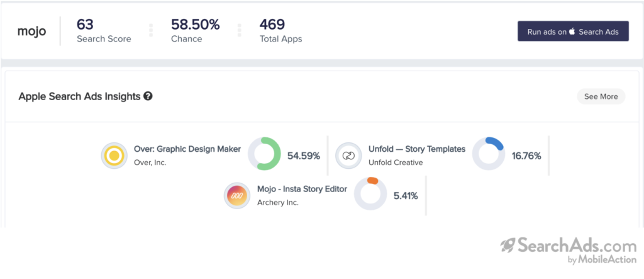
Task: Click the 63 Search Score metric
Action: [104, 31]
